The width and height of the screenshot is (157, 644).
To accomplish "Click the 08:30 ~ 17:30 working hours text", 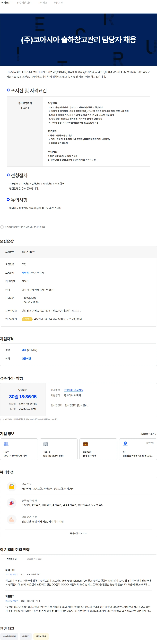I will tap(31, 302).
